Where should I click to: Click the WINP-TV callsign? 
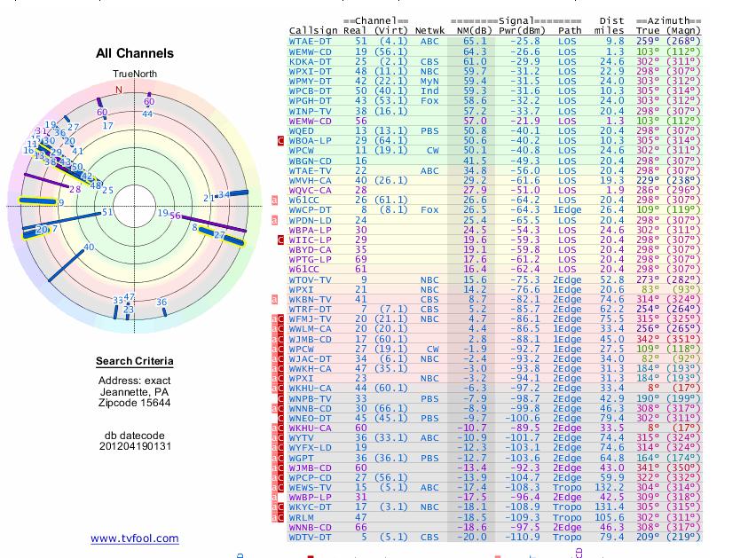coord(310,111)
